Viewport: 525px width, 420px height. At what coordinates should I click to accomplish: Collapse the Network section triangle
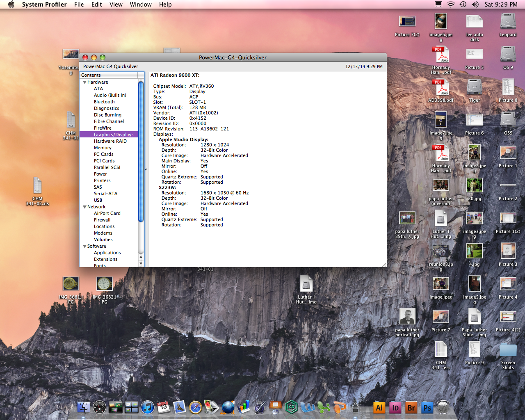[x=84, y=207]
